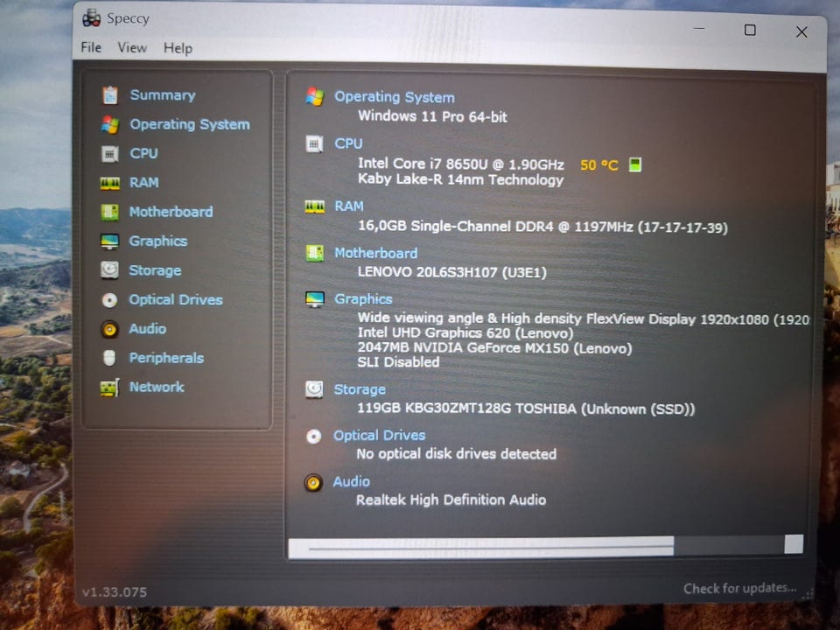840x630 pixels.
Task: Click the Audio heading link in summary
Action: point(351,481)
